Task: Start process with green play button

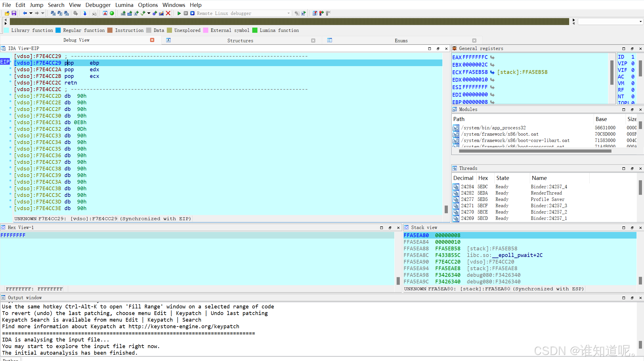Action: click(179, 13)
